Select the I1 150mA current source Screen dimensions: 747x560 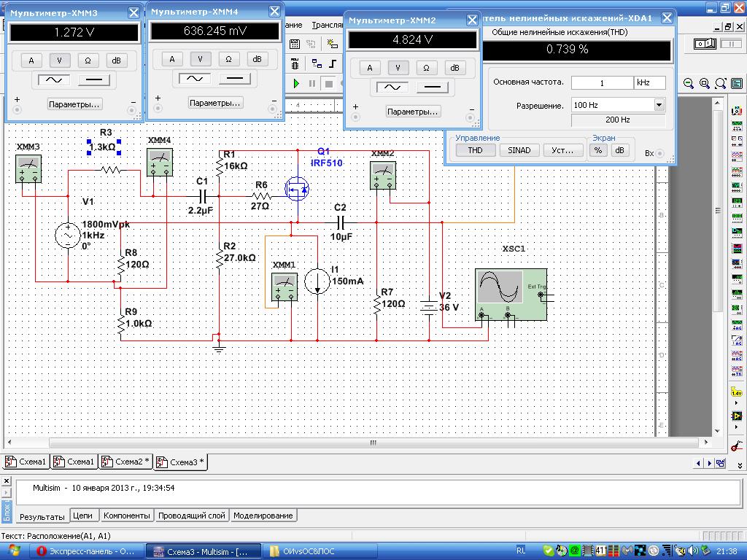[x=317, y=281]
